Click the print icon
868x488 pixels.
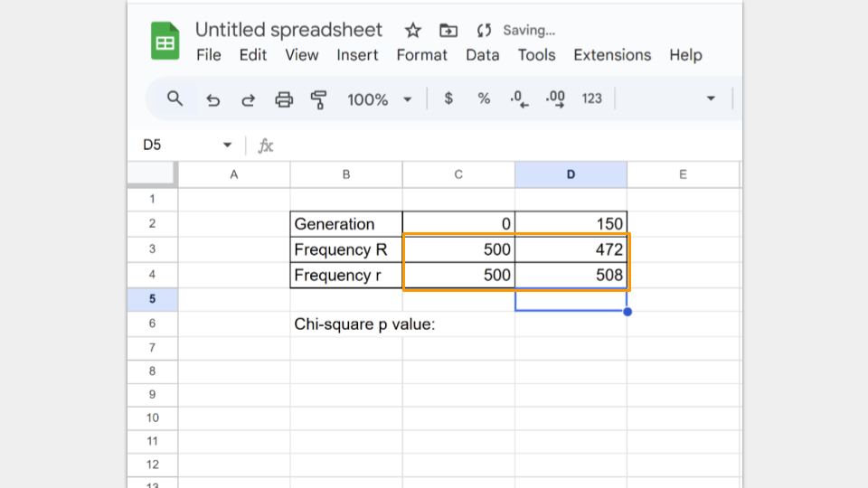click(284, 99)
